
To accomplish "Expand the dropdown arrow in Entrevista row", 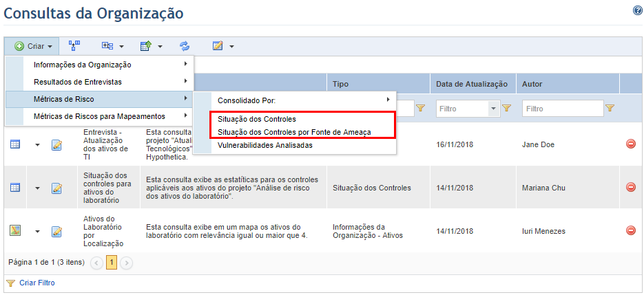I will 37,145.
